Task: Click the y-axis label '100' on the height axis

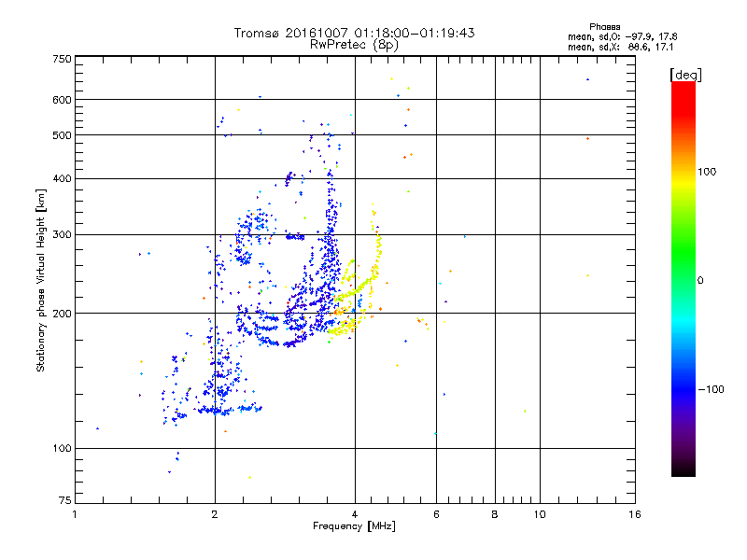Action: [x=62, y=449]
